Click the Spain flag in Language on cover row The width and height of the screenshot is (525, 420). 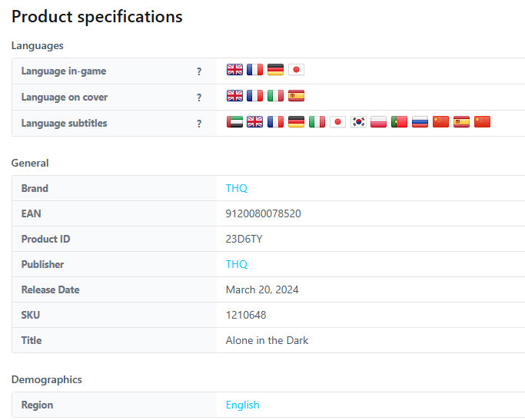click(x=296, y=96)
